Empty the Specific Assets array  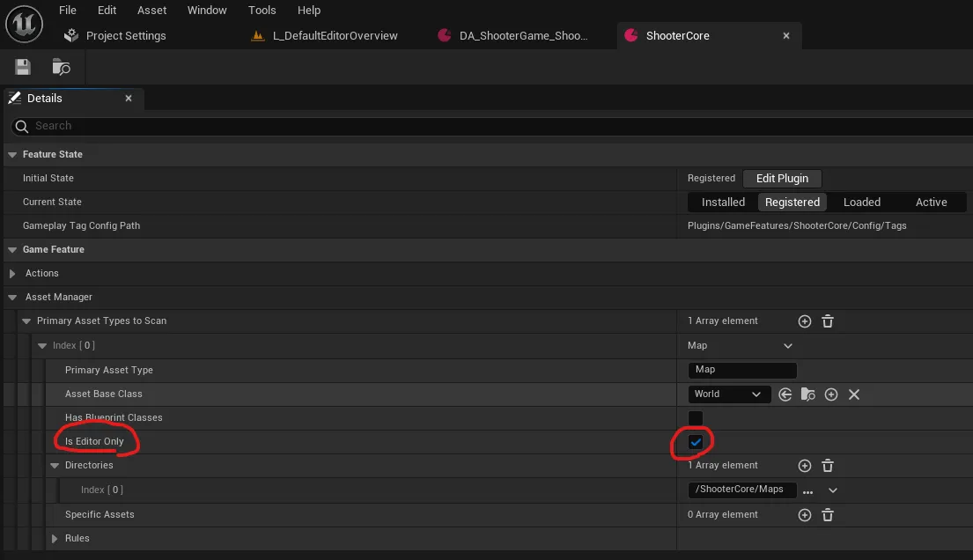828,515
